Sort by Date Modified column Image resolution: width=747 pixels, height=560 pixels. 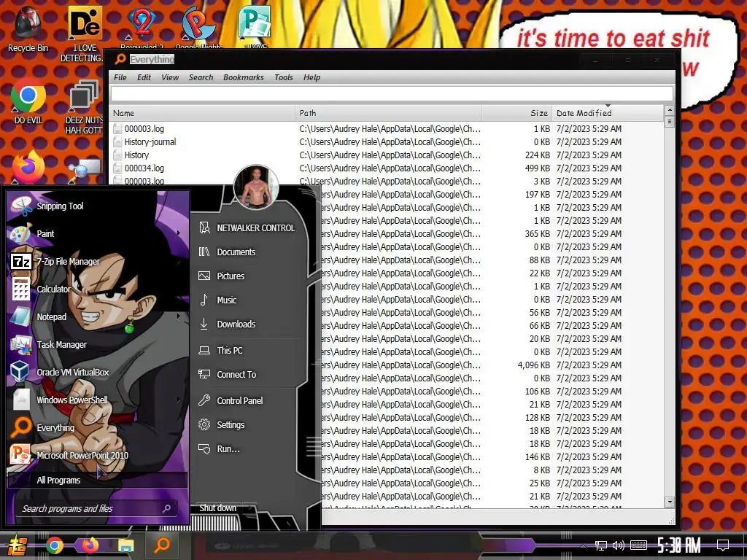(x=608, y=113)
